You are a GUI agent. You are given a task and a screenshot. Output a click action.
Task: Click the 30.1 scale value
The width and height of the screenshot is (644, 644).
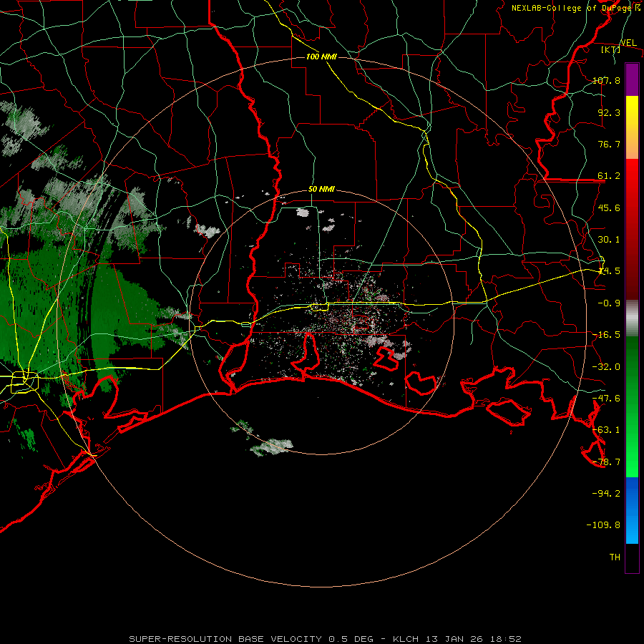pos(609,240)
